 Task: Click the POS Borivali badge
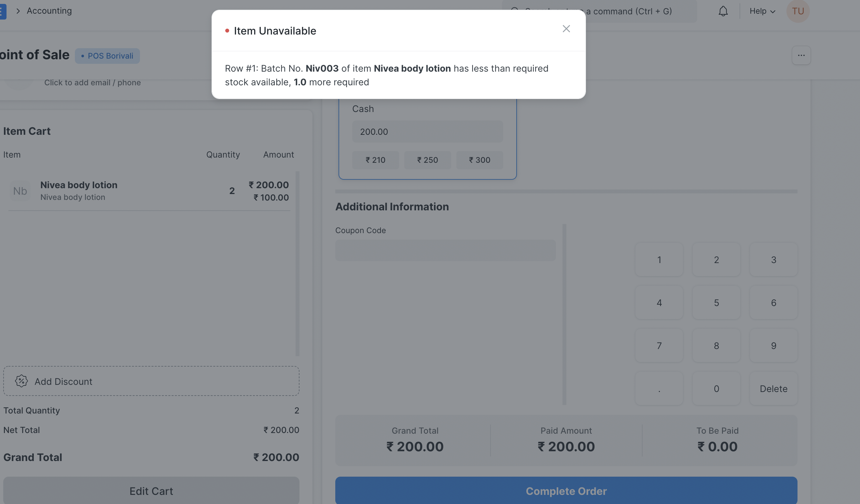107,56
